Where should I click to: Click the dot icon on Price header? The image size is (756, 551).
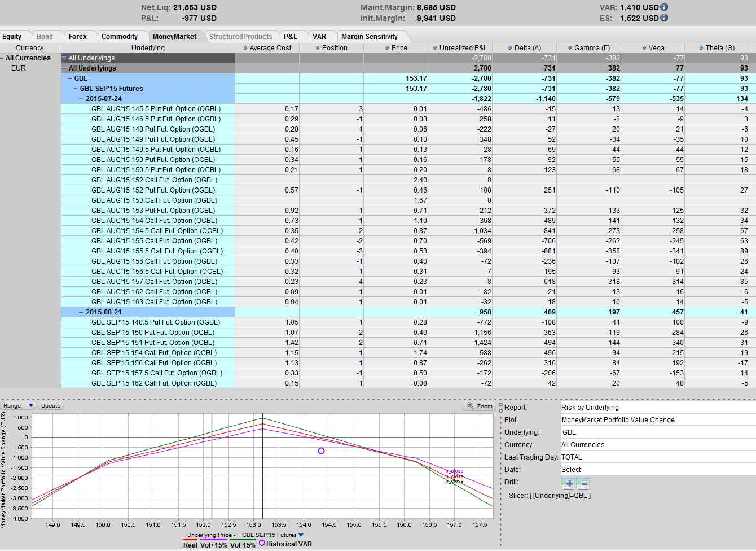pyautogui.click(x=387, y=48)
